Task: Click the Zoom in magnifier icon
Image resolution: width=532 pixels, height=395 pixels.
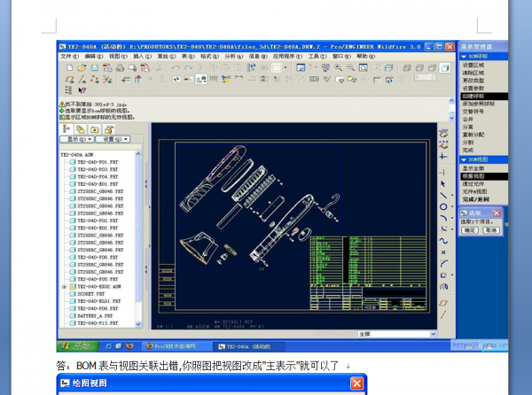Action: (x=339, y=68)
